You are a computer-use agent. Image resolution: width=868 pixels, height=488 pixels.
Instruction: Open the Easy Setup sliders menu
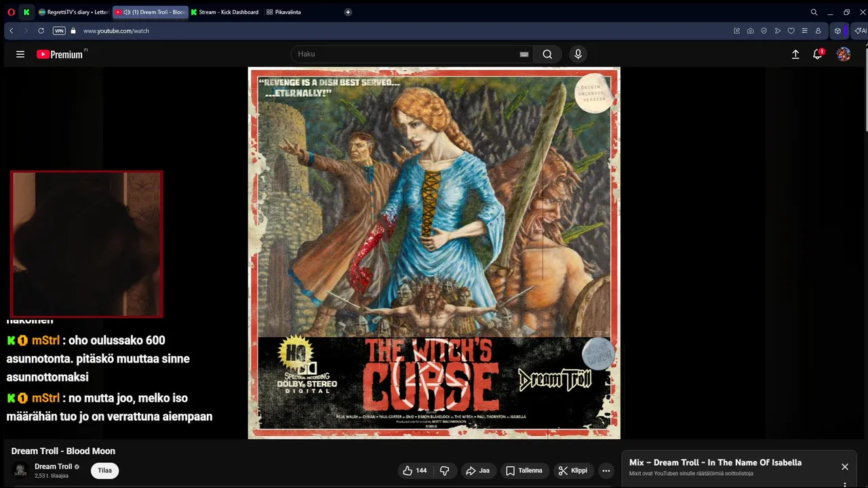pos(804,30)
